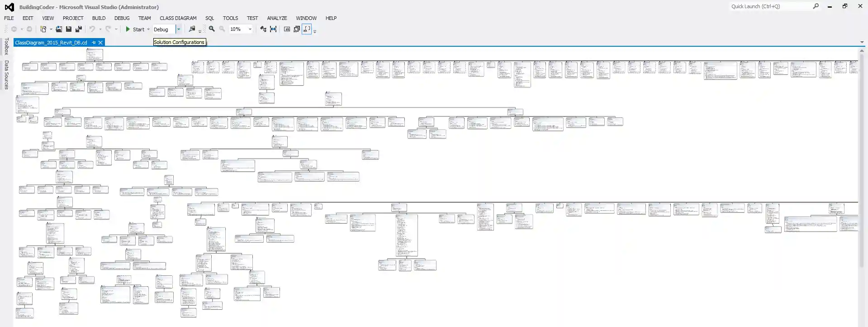
Task: Open the zoom percentage dropdown
Action: 250,29
